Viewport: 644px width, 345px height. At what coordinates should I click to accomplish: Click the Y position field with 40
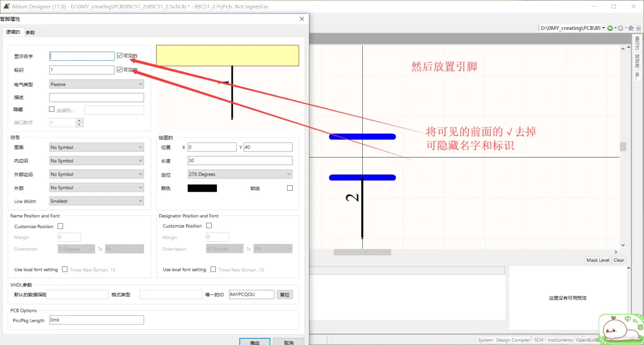pos(268,147)
